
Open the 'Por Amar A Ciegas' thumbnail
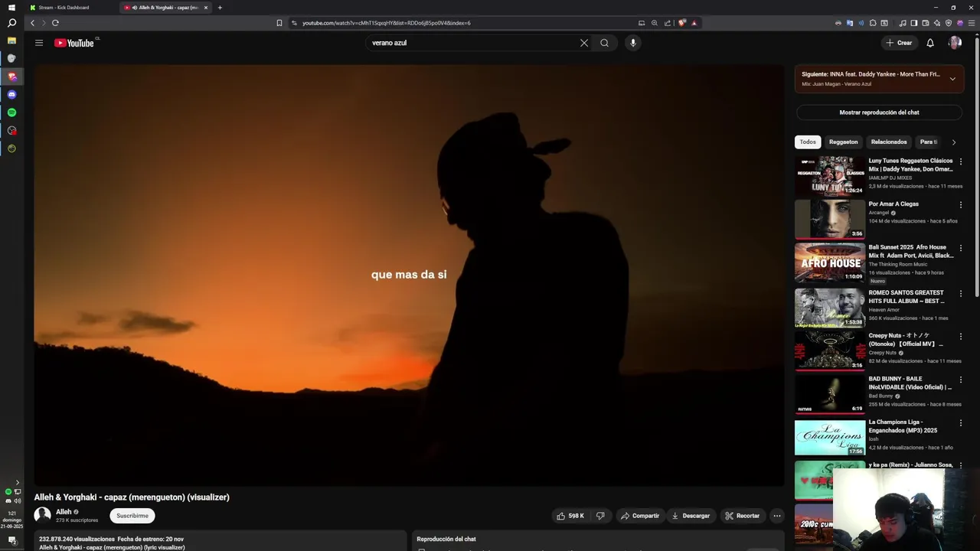click(x=830, y=220)
